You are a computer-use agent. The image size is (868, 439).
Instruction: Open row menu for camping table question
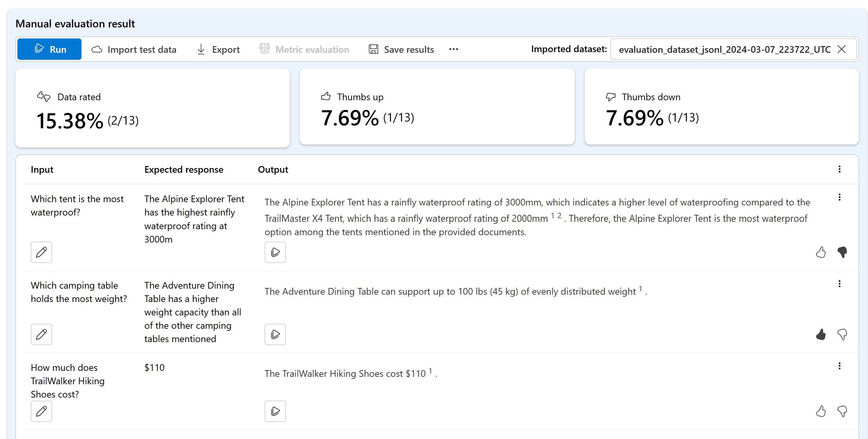pyautogui.click(x=839, y=284)
